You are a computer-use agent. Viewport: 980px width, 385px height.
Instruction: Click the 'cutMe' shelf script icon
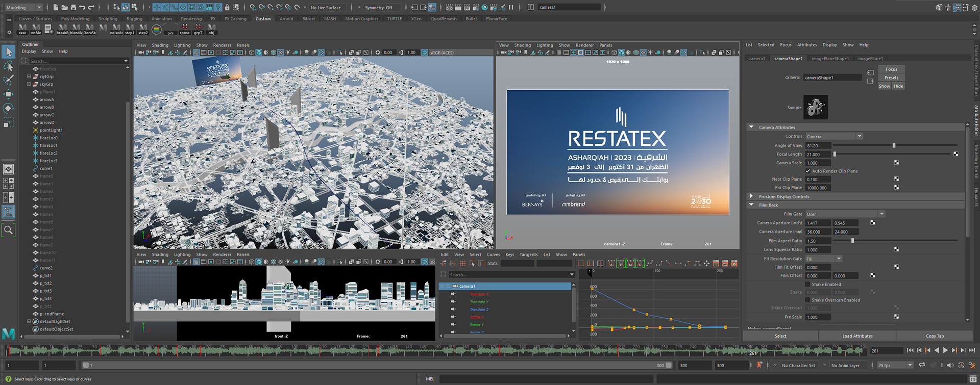tap(36, 29)
